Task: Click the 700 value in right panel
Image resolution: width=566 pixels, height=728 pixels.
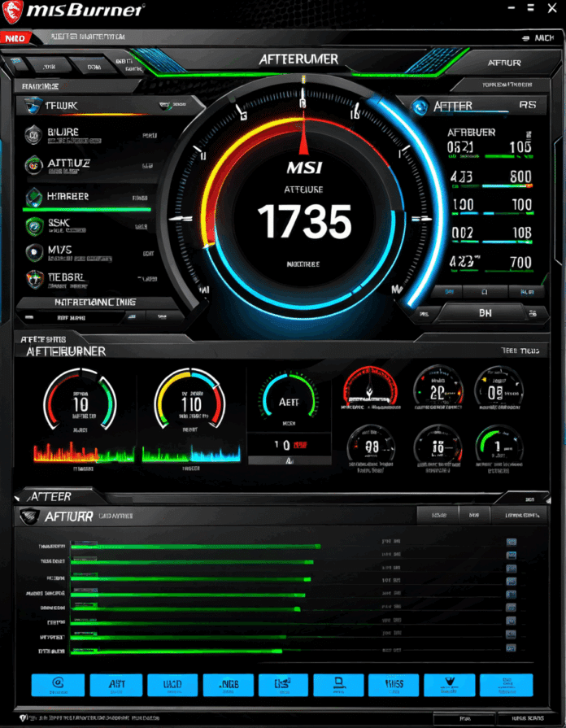Action: 520,262
